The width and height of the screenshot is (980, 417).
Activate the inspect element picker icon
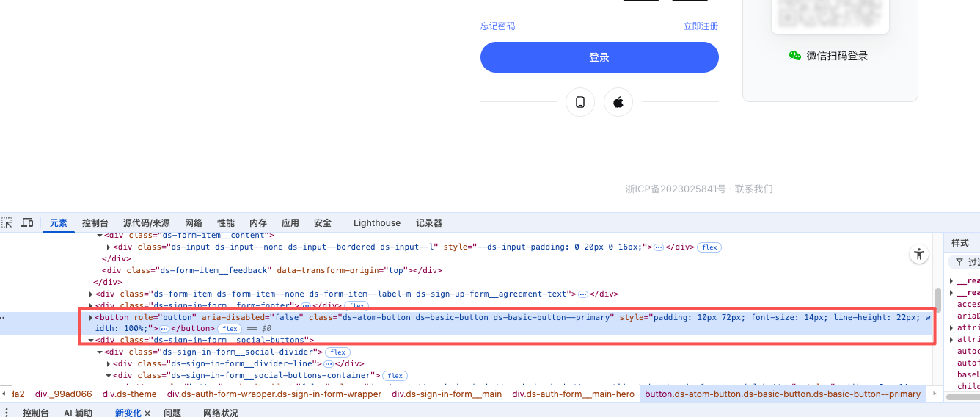pos(7,222)
